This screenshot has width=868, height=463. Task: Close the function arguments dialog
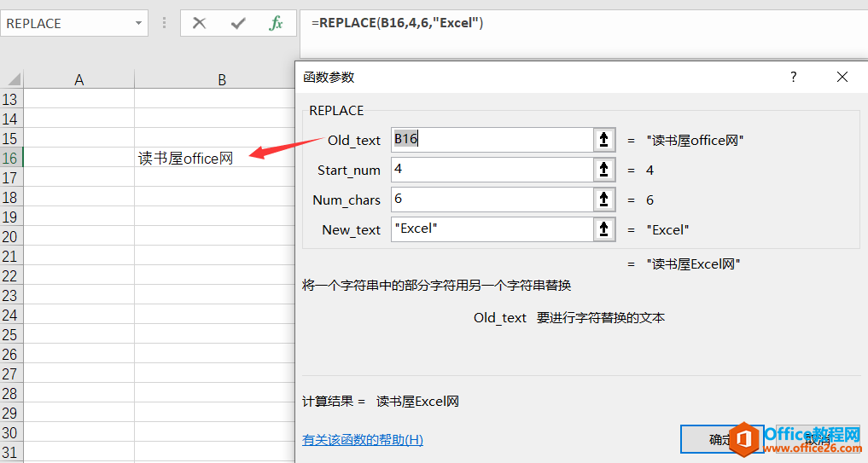[x=842, y=77]
